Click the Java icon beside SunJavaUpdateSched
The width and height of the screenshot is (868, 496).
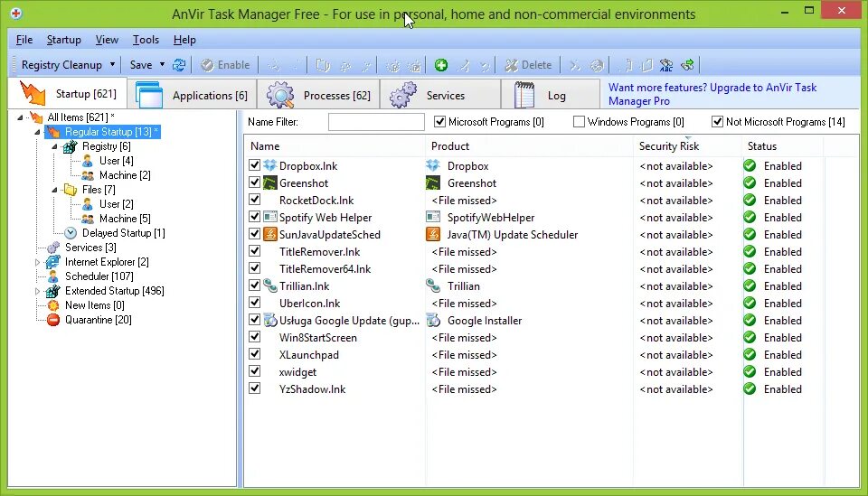point(269,234)
